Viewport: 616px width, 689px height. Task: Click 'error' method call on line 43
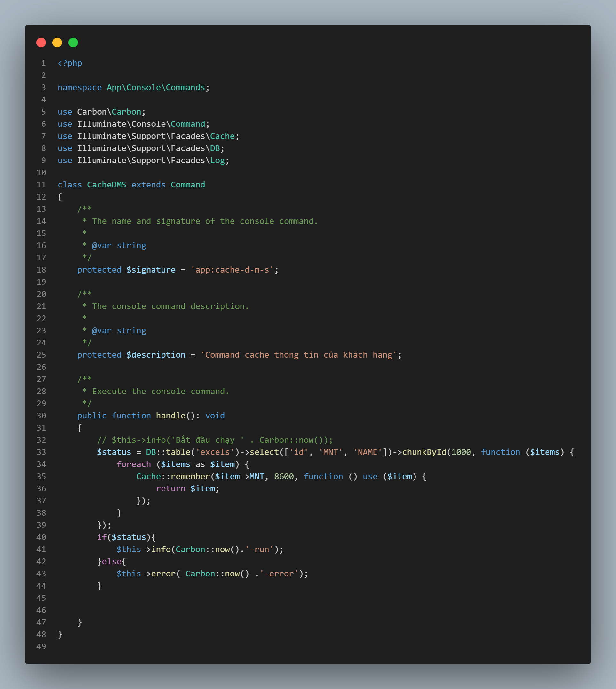pos(163,574)
